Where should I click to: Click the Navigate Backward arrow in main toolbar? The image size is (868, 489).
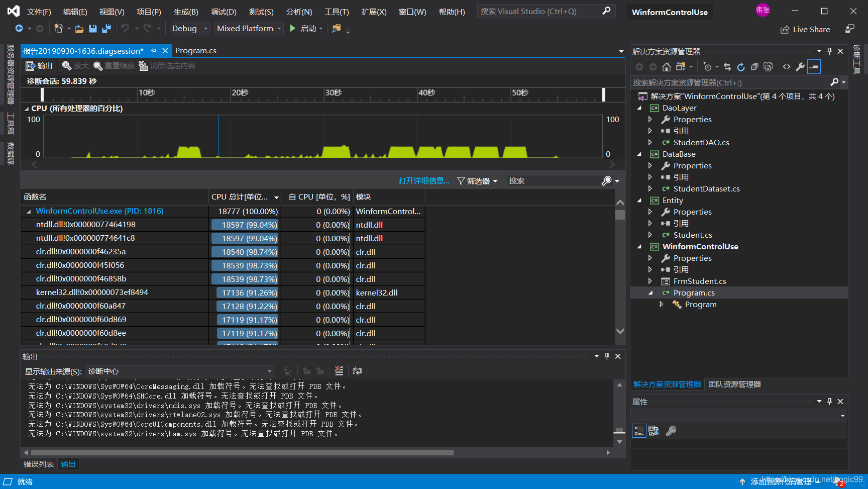[x=19, y=29]
